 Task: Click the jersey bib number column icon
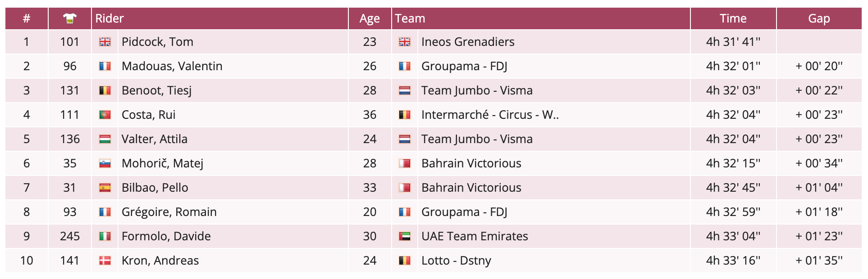(70, 18)
